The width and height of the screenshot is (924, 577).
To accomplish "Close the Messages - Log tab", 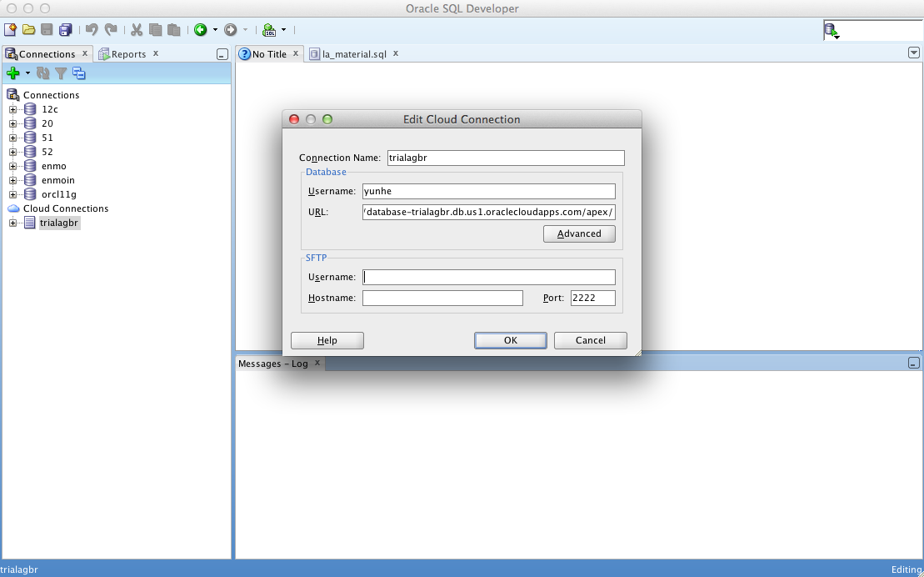I will pyautogui.click(x=317, y=363).
